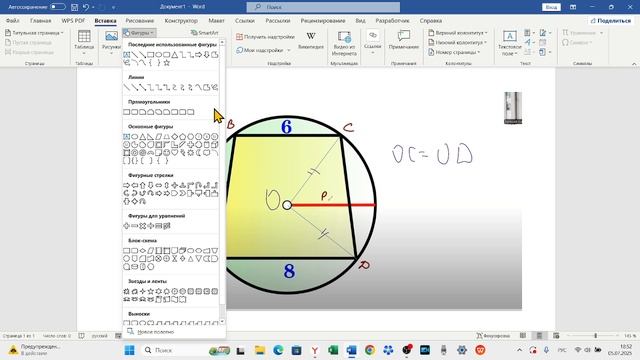Select the first right arrow under Фигурные стрелки

coord(127,185)
